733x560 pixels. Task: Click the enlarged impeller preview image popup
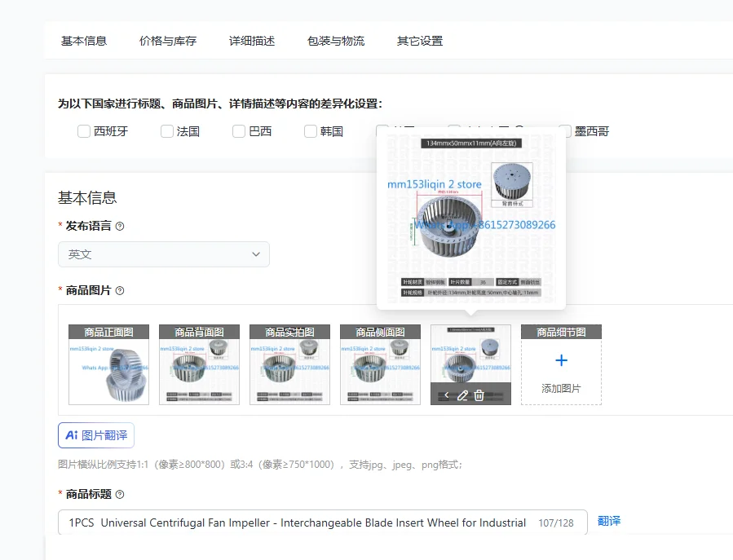tap(471, 218)
